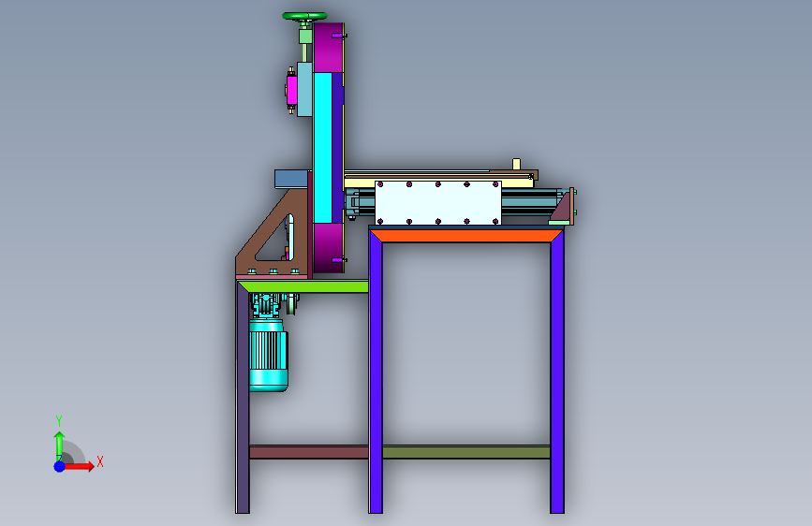Select the maroon lower crossbar
The width and height of the screenshot is (812, 526).
point(309,452)
